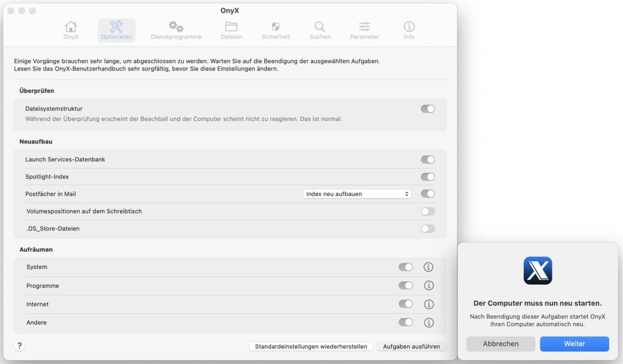Toggle Andere cleanup switch
This screenshot has height=364, width=623.
[x=405, y=323]
